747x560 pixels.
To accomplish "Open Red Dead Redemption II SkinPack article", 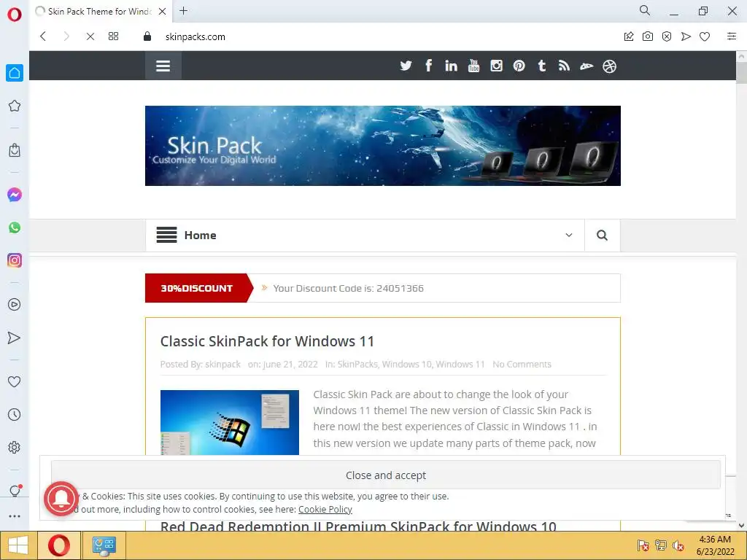I will [x=358, y=526].
